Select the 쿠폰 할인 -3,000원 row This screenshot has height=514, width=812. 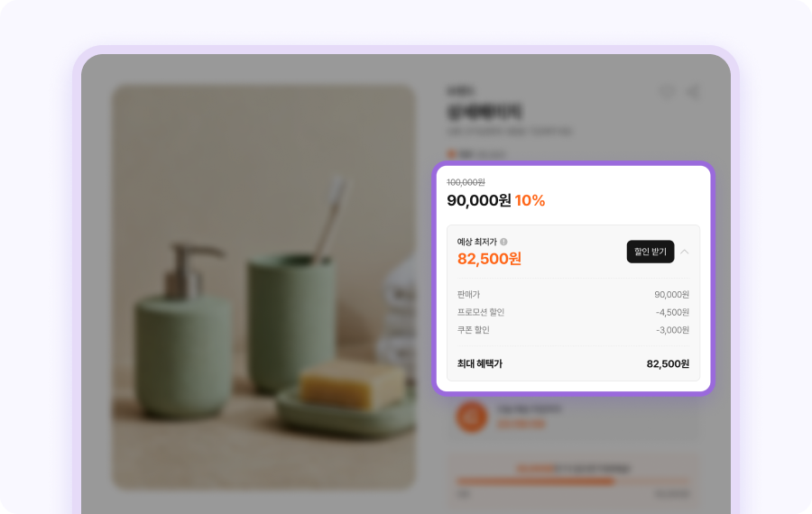point(573,330)
